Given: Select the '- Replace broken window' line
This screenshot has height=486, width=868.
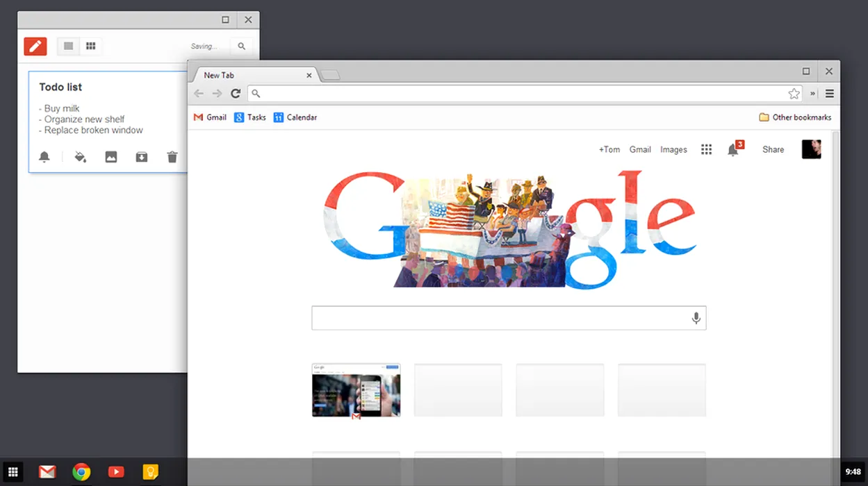Looking at the screenshot, I should point(91,130).
